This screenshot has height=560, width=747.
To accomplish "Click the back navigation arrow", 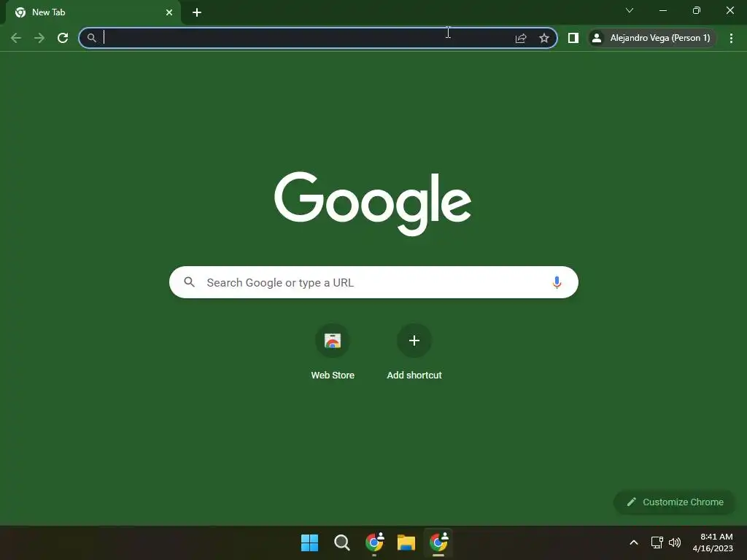I will [x=16, y=38].
